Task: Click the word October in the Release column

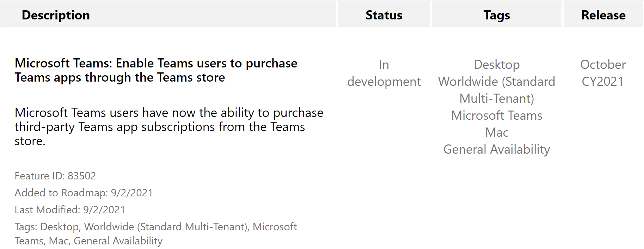Action: click(x=603, y=65)
